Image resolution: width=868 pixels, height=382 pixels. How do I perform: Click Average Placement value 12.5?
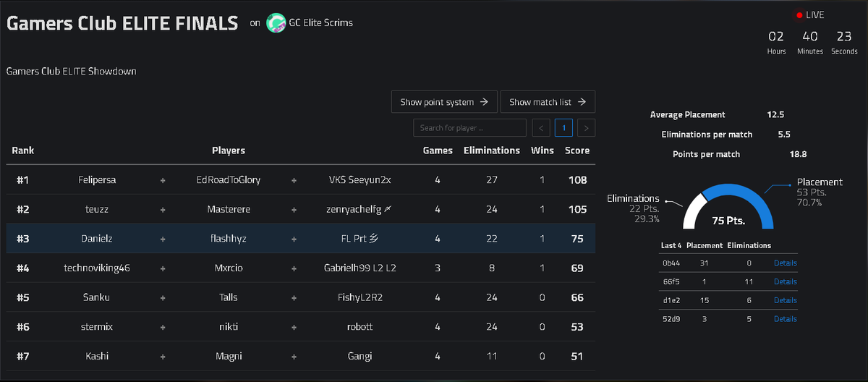point(776,114)
